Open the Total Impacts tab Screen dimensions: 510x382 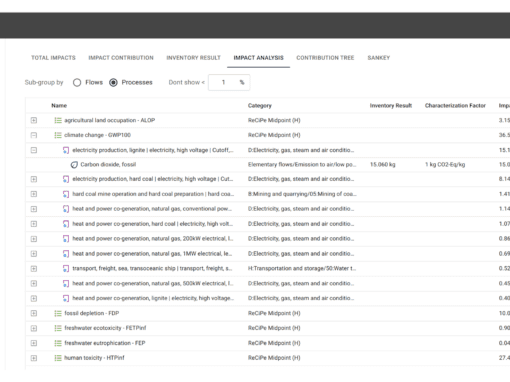click(x=53, y=58)
